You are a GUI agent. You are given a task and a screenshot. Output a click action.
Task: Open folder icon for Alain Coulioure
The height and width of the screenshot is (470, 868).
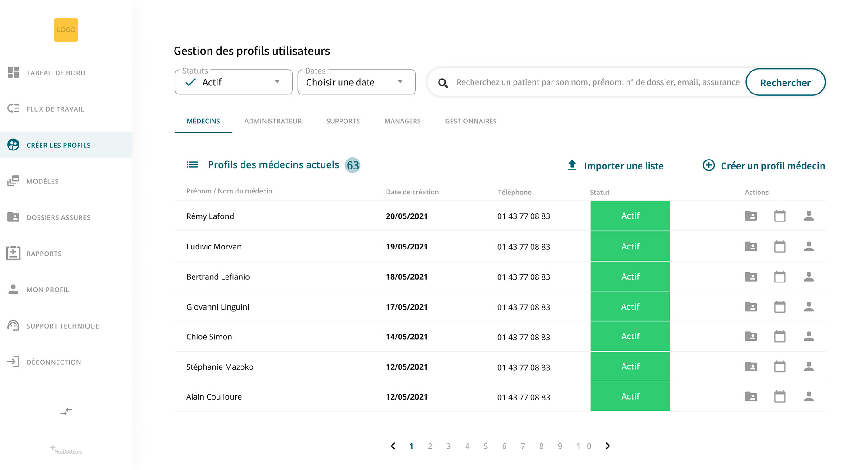(x=751, y=397)
